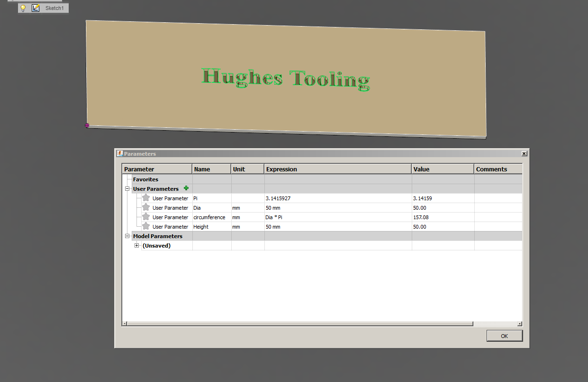Viewport: 588px width, 382px height.
Task: Click the horizontal scrollbar left arrow
Action: 125,324
